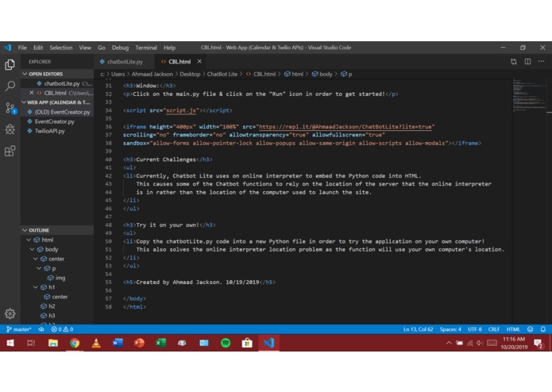Launch Google Chrome from the taskbar
This screenshot has height=392, width=552.
75,343
